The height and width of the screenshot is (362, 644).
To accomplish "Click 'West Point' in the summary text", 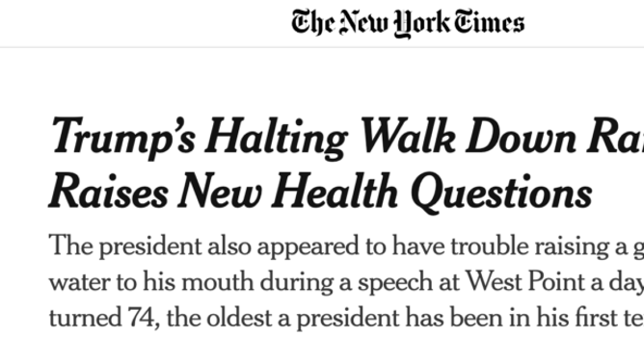I will pyautogui.click(x=524, y=282).
